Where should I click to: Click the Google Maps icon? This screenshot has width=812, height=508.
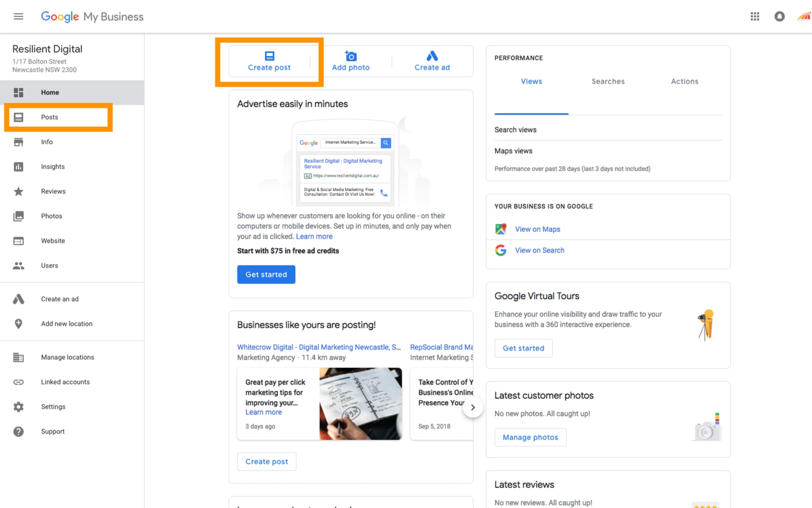(x=501, y=229)
